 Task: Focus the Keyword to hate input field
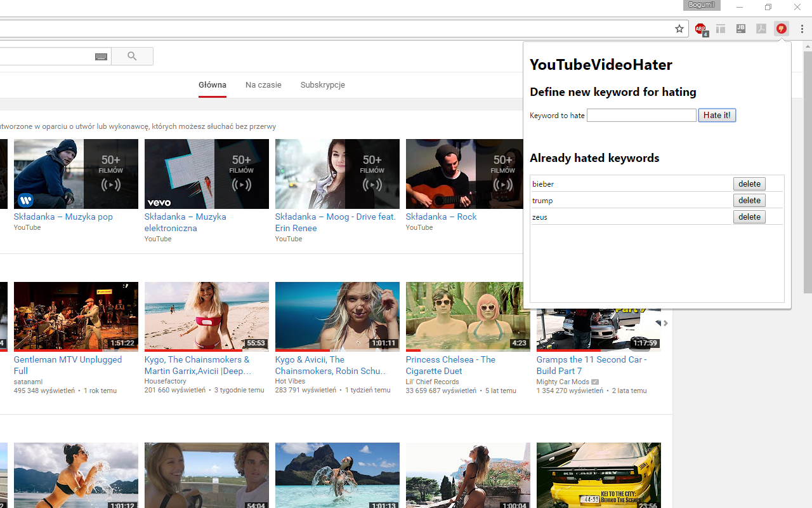(641, 115)
